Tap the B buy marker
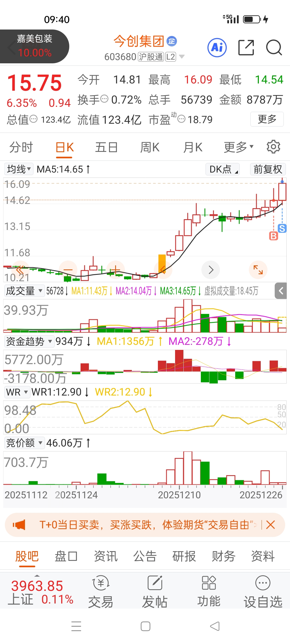The height and width of the screenshot is (644, 290). (273, 236)
